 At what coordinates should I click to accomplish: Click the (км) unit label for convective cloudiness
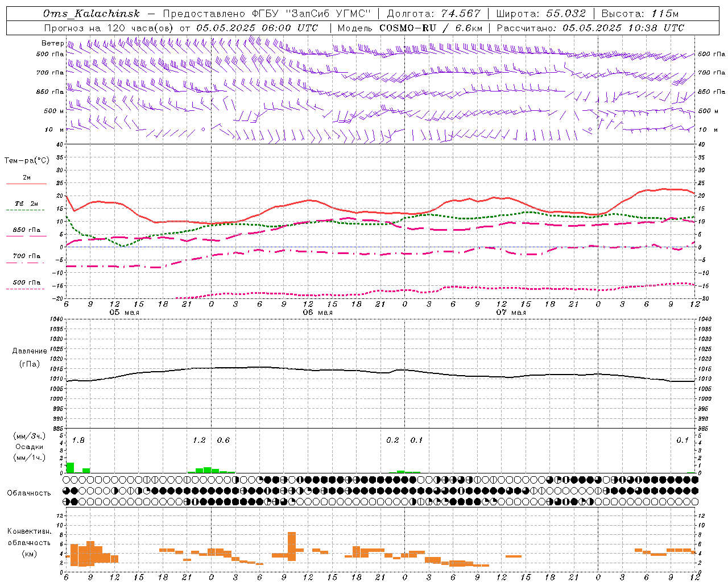(29, 554)
